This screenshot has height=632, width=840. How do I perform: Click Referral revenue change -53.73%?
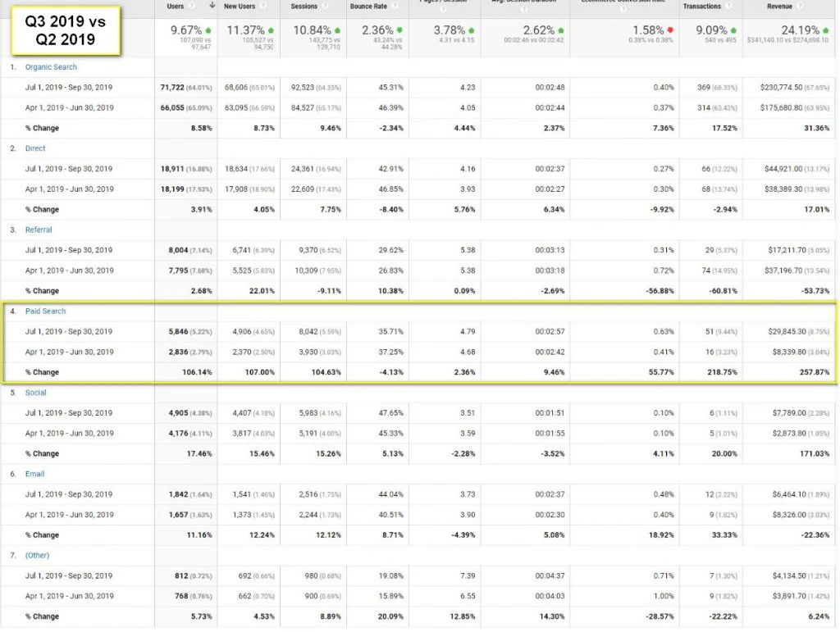point(815,290)
